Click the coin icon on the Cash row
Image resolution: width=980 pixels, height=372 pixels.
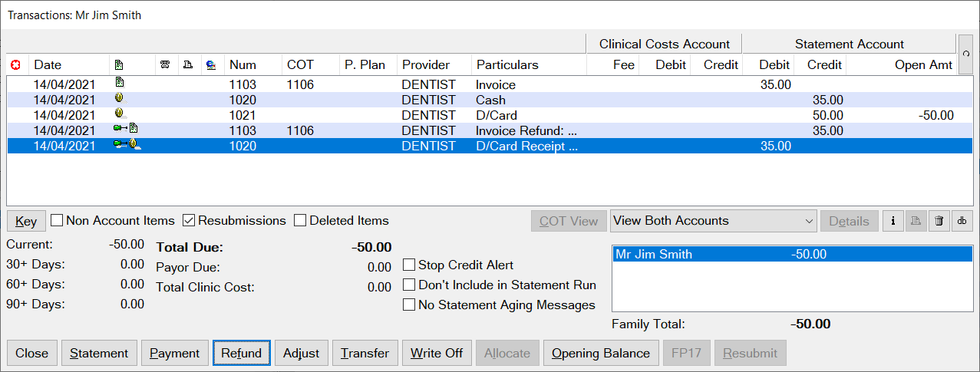[x=119, y=99]
